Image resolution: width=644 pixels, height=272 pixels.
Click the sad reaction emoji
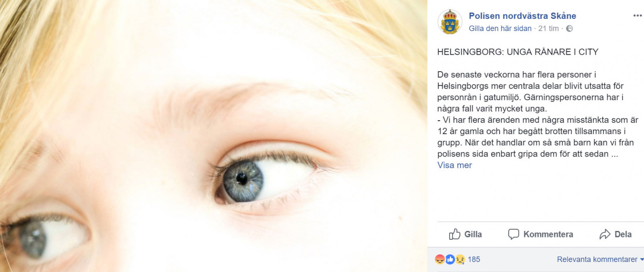click(x=460, y=260)
